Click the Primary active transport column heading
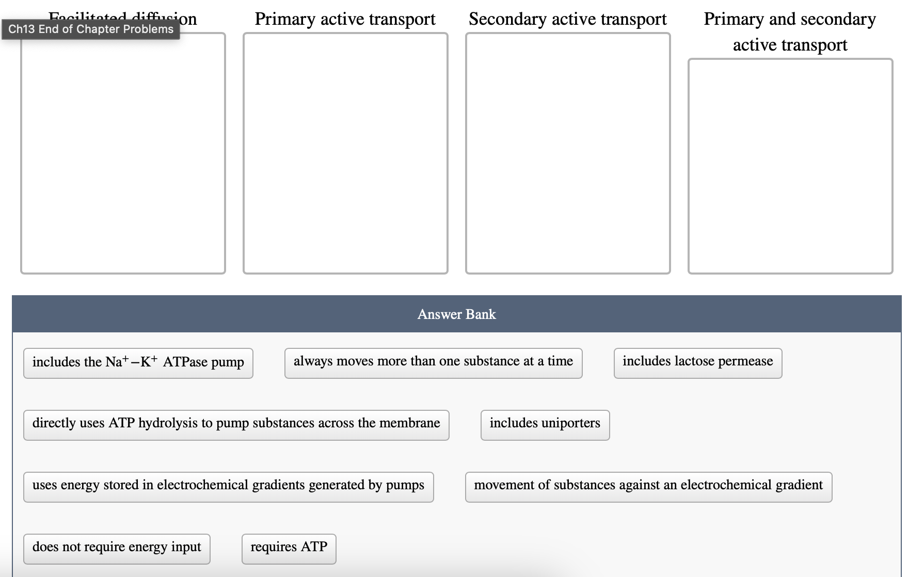Screen dimensions: 924x577 [345, 19]
